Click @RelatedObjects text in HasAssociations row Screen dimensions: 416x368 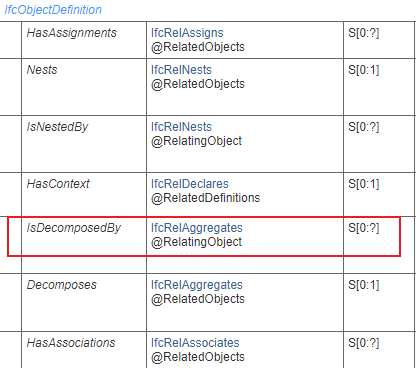pos(198,357)
